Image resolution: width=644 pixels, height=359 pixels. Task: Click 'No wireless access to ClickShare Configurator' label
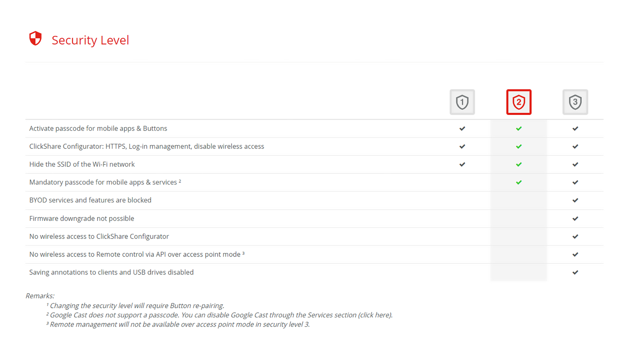pyautogui.click(x=99, y=236)
